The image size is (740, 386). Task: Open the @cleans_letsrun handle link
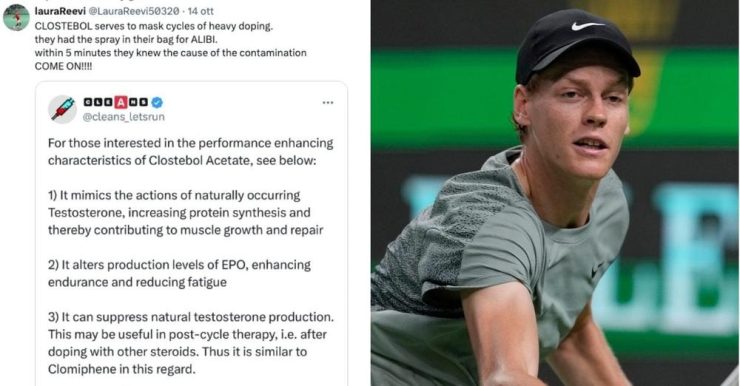pyautogui.click(x=124, y=117)
